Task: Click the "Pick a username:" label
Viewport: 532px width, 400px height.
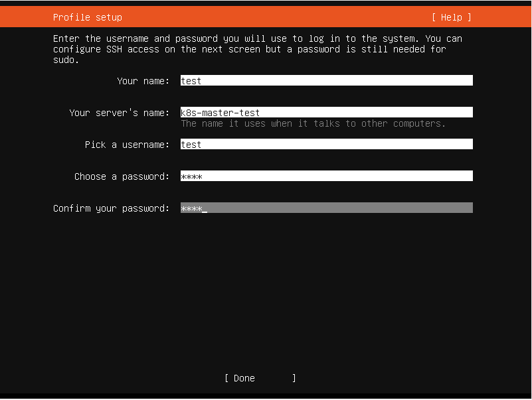Action: 127,145
